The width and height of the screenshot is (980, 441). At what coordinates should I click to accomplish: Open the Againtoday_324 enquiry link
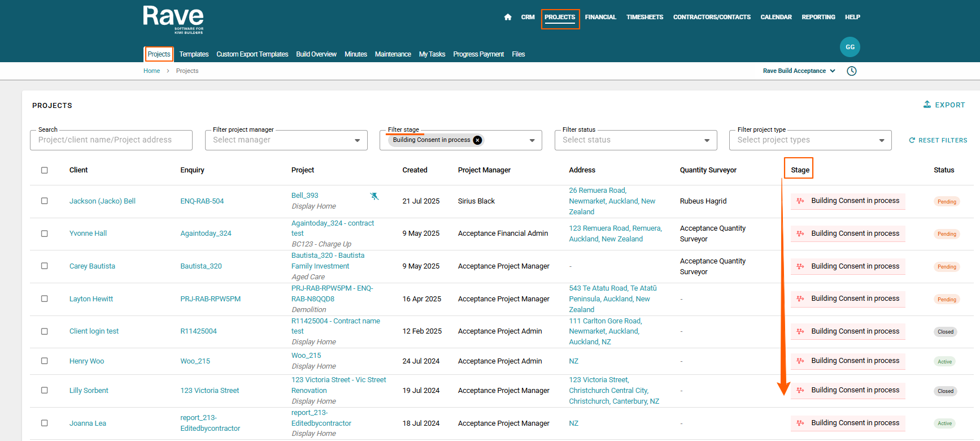[206, 234]
